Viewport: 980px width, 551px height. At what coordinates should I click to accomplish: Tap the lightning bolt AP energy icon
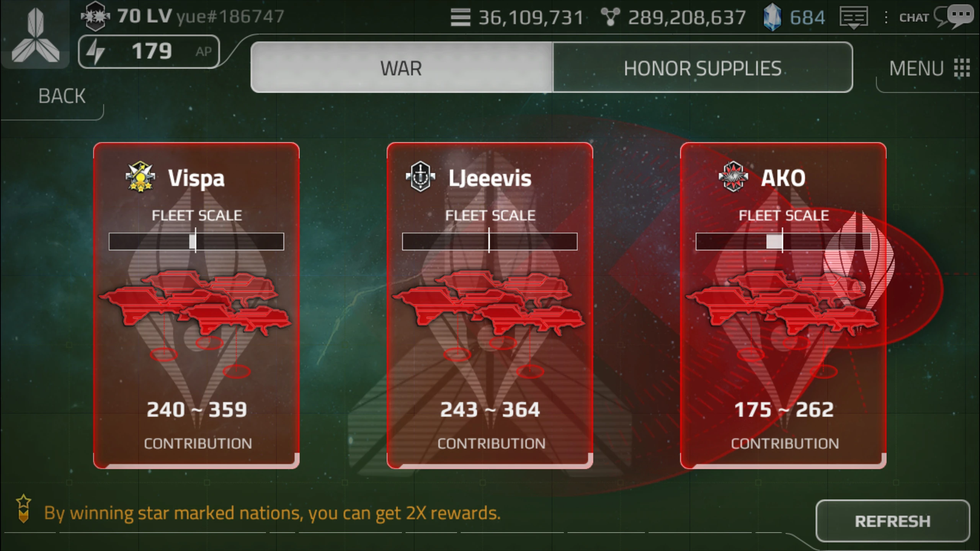(x=95, y=52)
